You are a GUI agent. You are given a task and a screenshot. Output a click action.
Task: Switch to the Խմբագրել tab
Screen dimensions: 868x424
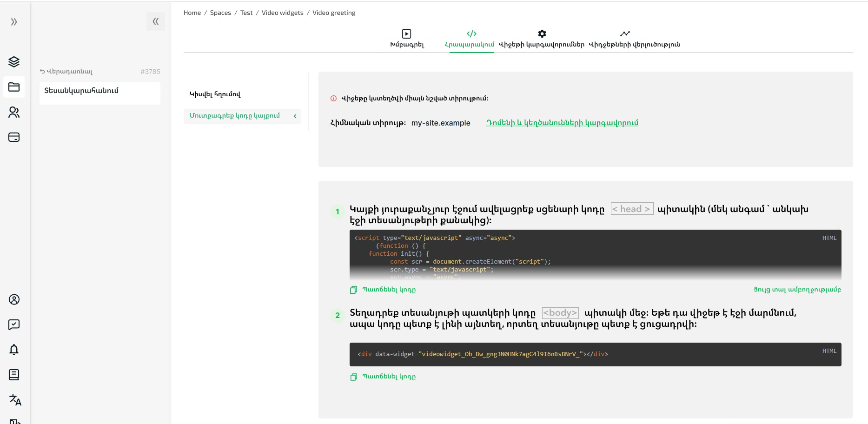tap(407, 39)
